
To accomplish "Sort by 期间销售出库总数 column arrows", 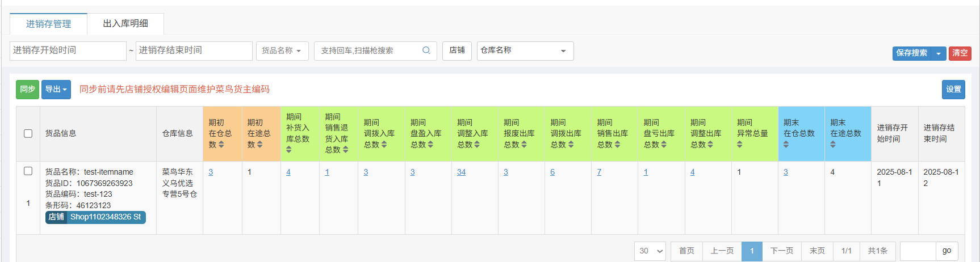I will (617, 145).
